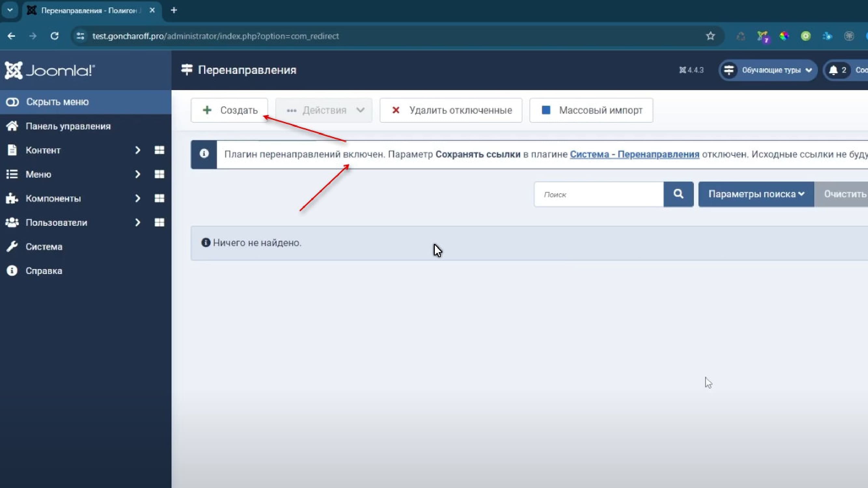868x488 pixels.
Task: Click the Joomla 4.4.3 version label
Action: (691, 70)
